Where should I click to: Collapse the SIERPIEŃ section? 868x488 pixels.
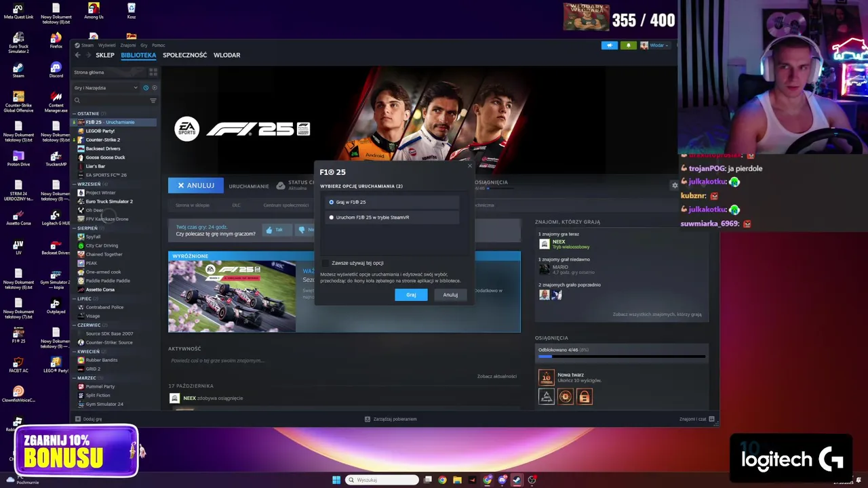pyautogui.click(x=87, y=228)
